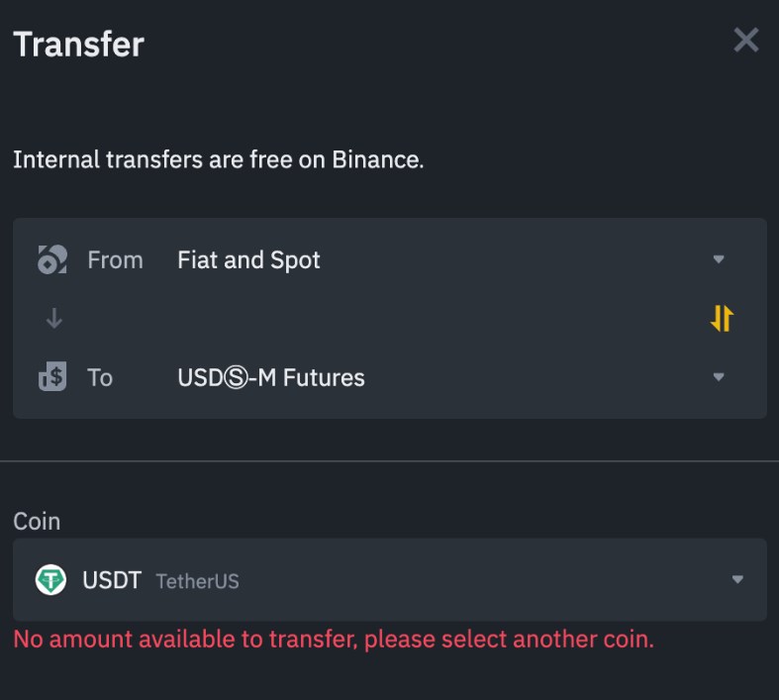Screen dimensions: 779x700
Task: Close the Transfer dialog
Action: point(745,41)
